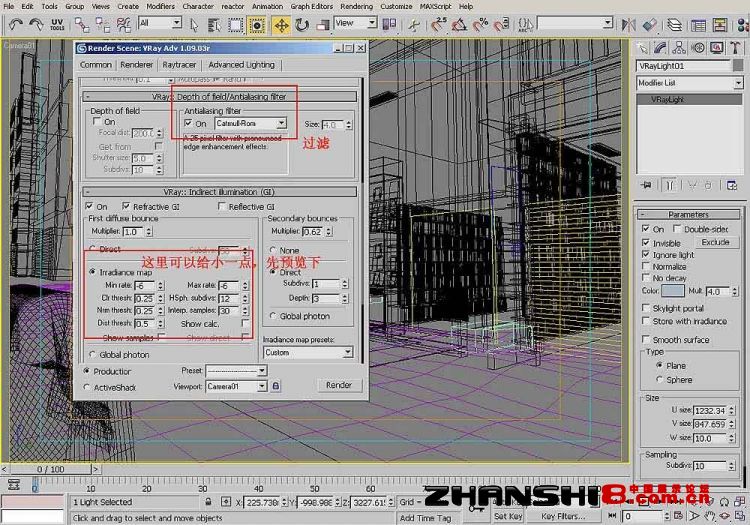Viewport: 750px width, 525px height.
Task: Switch to the Raytracer tab
Action: 179,65
